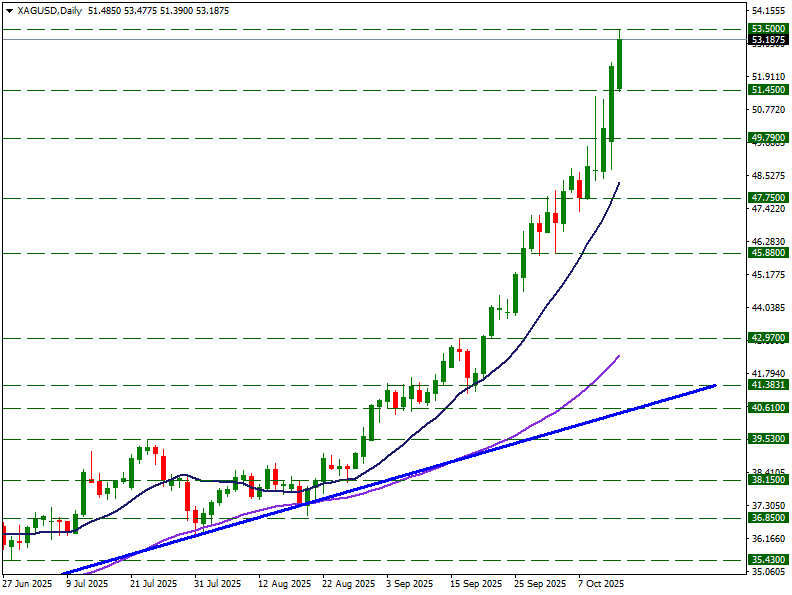Select the 51.4500 level label on price axis
The height and width of the screenshot is (595, 792).
coord(767,90)
